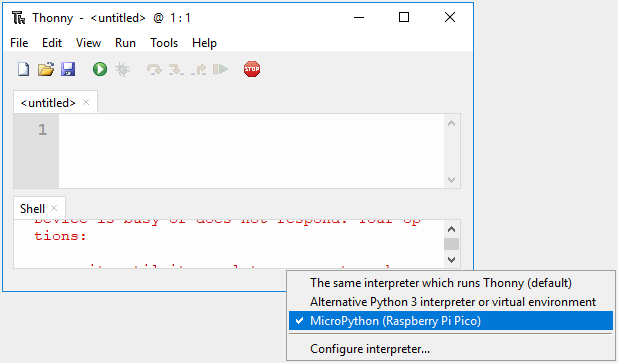
Task: Open the Help menu
Action: (204, 43)
